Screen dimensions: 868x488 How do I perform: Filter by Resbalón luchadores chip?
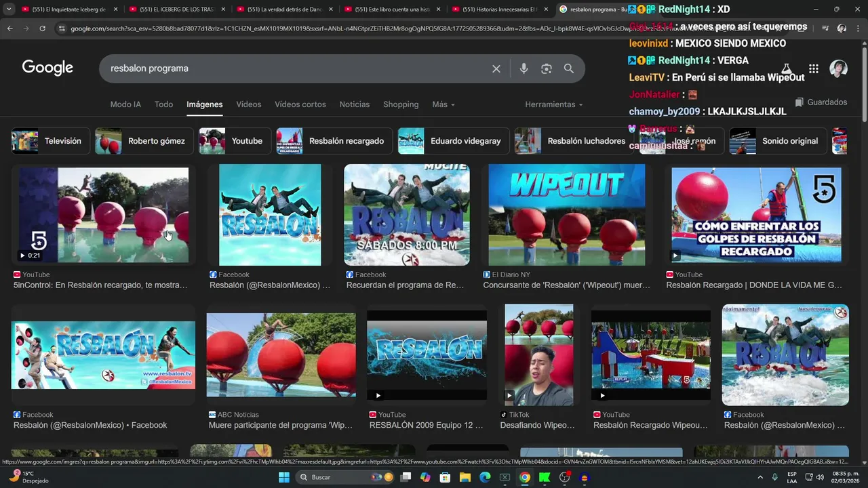tap(574, 141)
